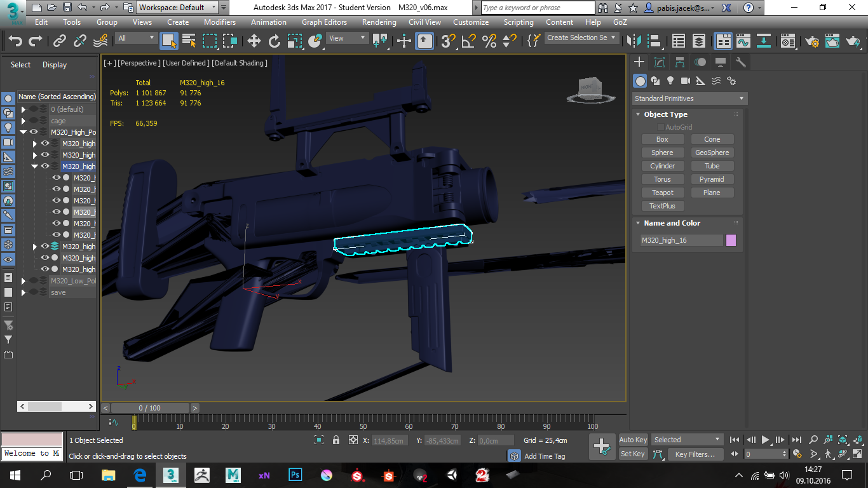
Task: Open the Rendering menu
Action: coord(379,22)
